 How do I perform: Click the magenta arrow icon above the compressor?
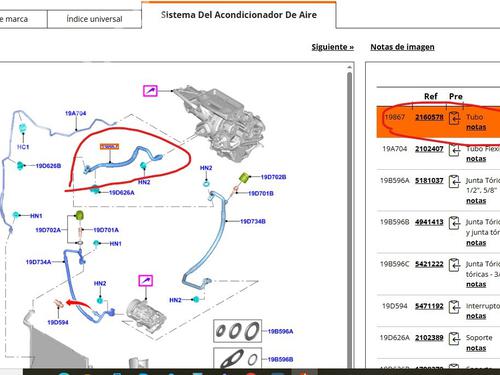coord(146,280)
